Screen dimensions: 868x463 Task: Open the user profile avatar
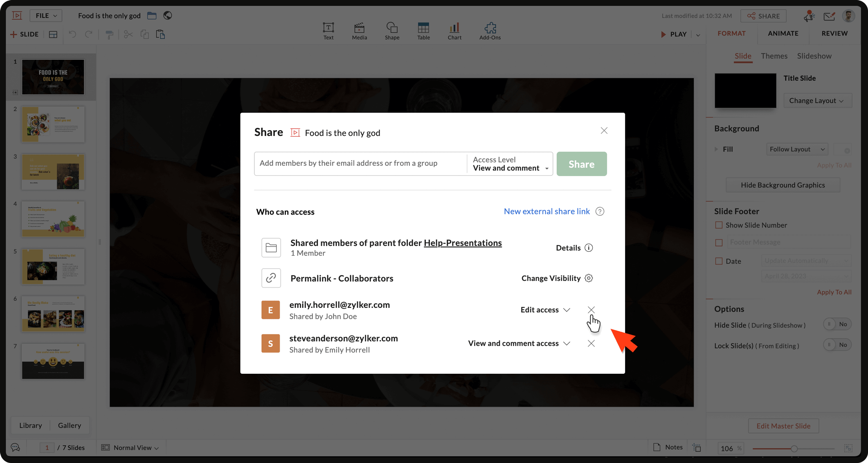coord(849,16)
